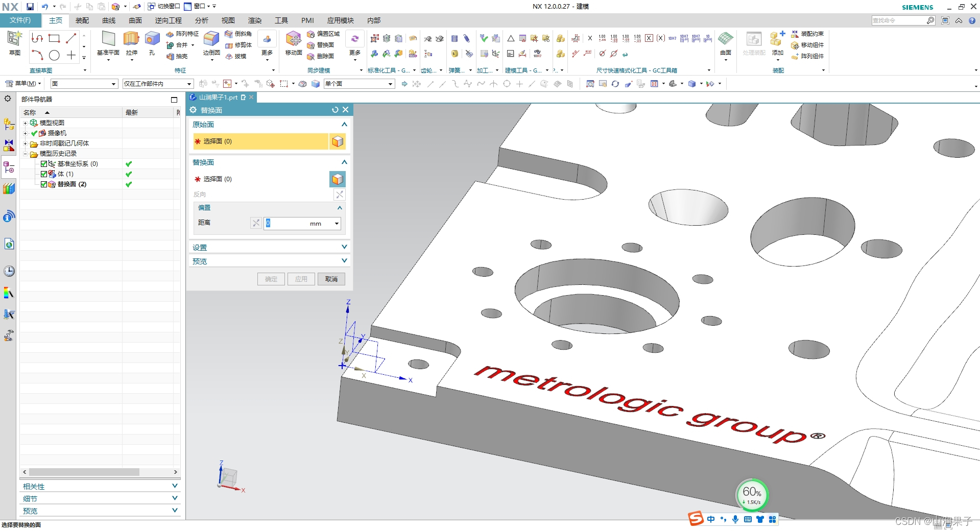Image resolution: width=980 pixels, height=531 pixels.
Task: Expand the 设置 section
Action: (x=344, y=247)
